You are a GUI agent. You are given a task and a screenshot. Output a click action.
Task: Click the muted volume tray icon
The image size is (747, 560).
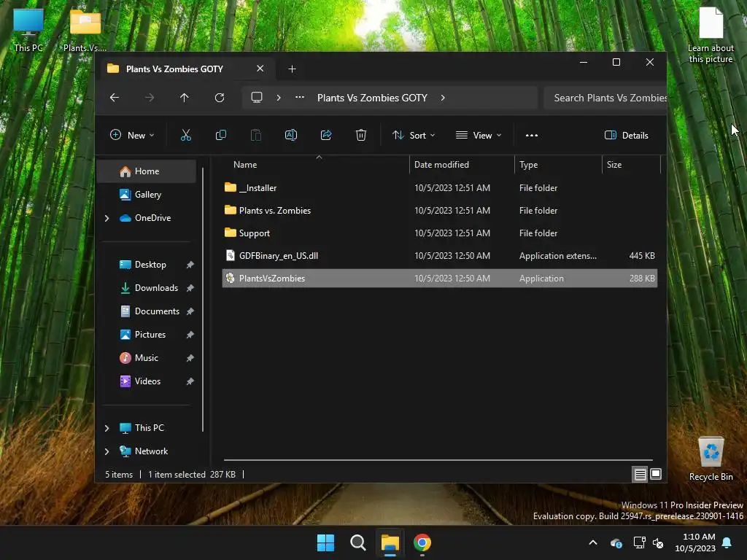(659, 542)
